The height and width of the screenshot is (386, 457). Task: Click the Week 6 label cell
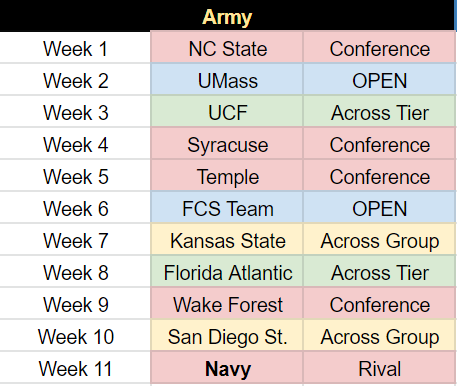[75, 207]
